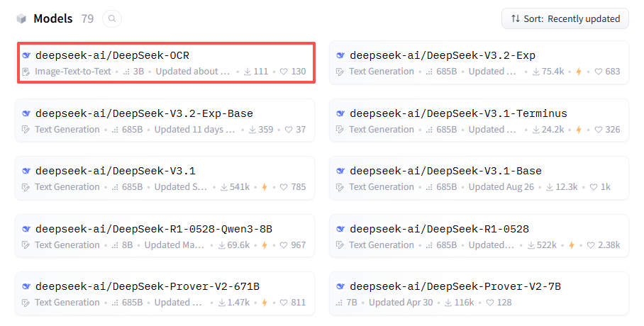Click lightning inference icon on R1-0528-Qwen3-8B card

click(x=265, y=245)
